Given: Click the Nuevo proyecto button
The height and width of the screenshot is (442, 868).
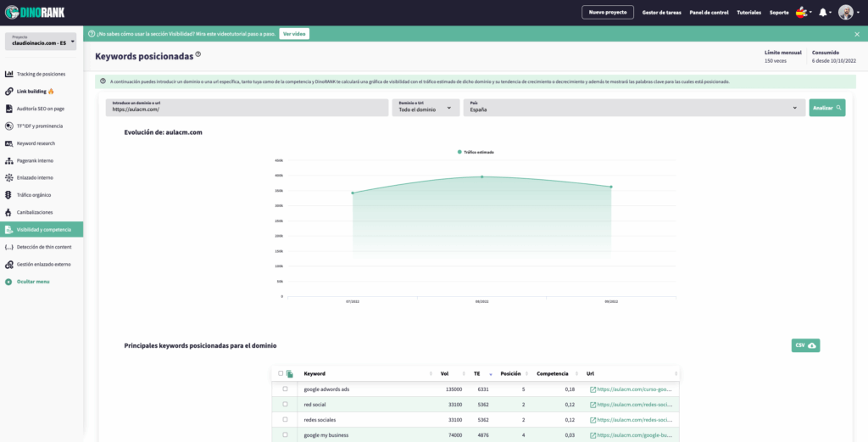Looking at the screenshot, I should click(x=607, y=13).
